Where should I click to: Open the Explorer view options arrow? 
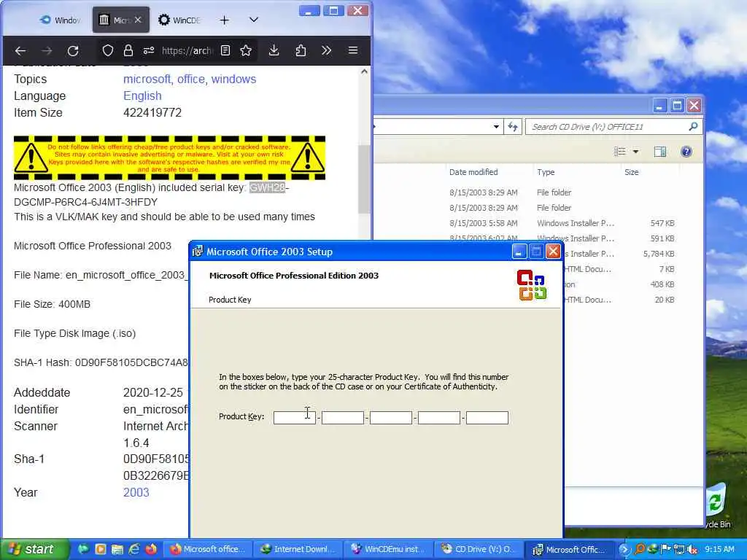[635, 152]
